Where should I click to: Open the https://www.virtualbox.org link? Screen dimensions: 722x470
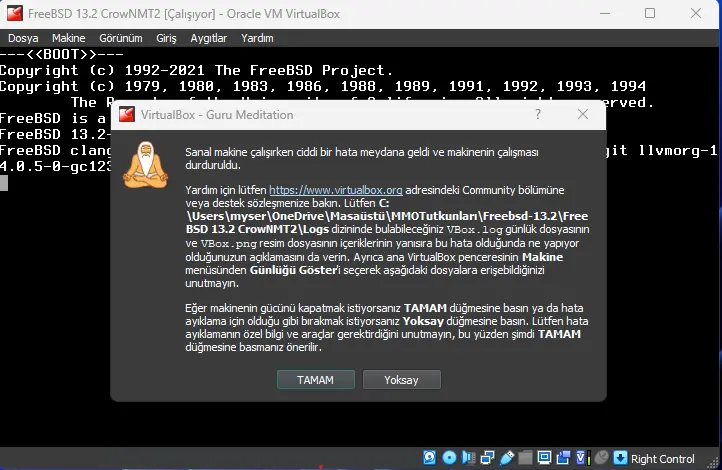coord(336,190)
